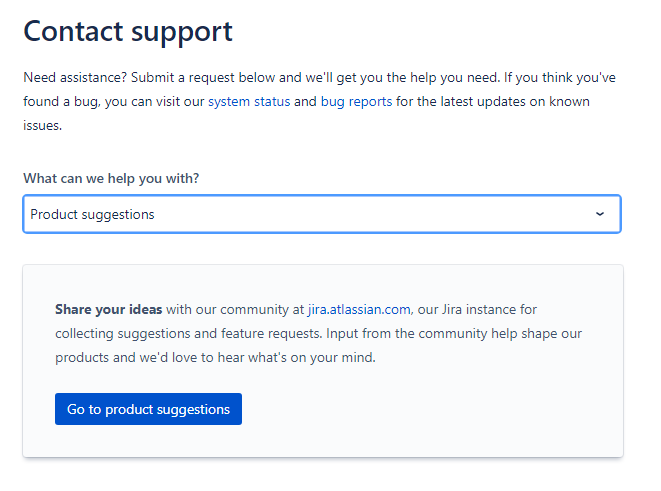Image resolution: width=661 pixels, height=491 pixels.
Task: Click 'Product suggestions' selected value text
Action: click(92, 215)
